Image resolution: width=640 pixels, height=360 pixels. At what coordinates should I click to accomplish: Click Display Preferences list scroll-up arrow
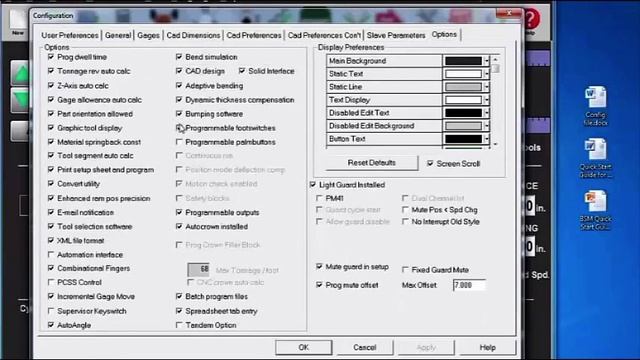point(496,60)
